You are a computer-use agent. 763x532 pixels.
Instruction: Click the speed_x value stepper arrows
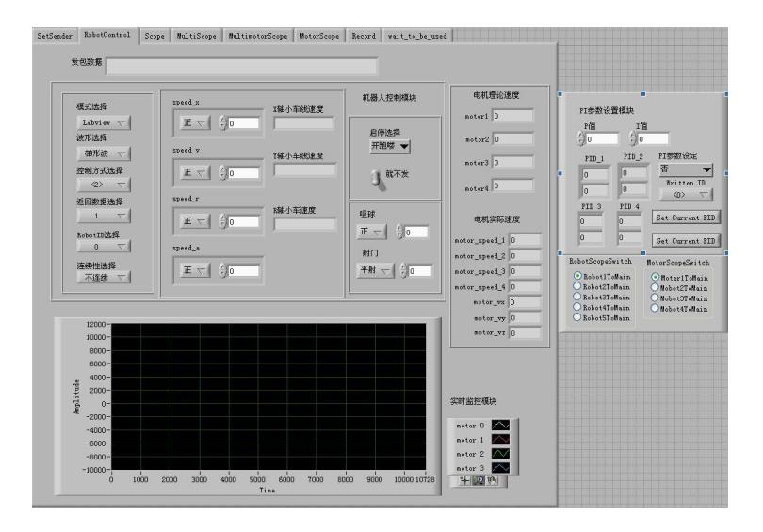click(x=223, y=122)
